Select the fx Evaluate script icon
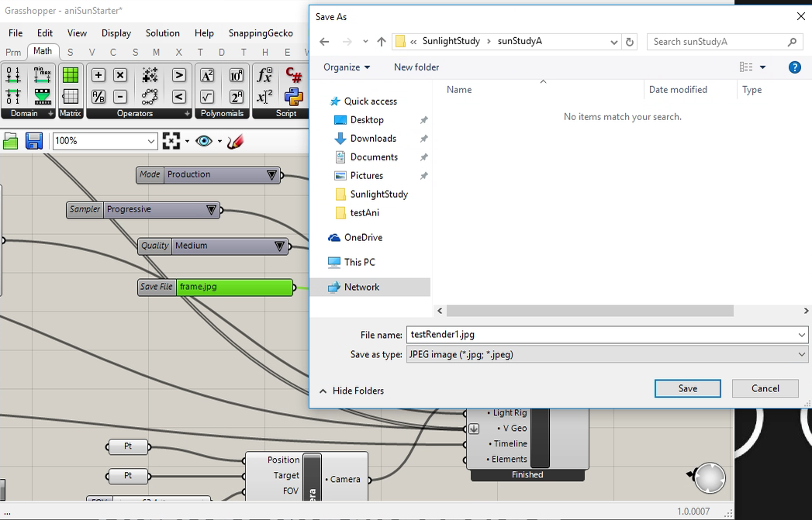 264,75
